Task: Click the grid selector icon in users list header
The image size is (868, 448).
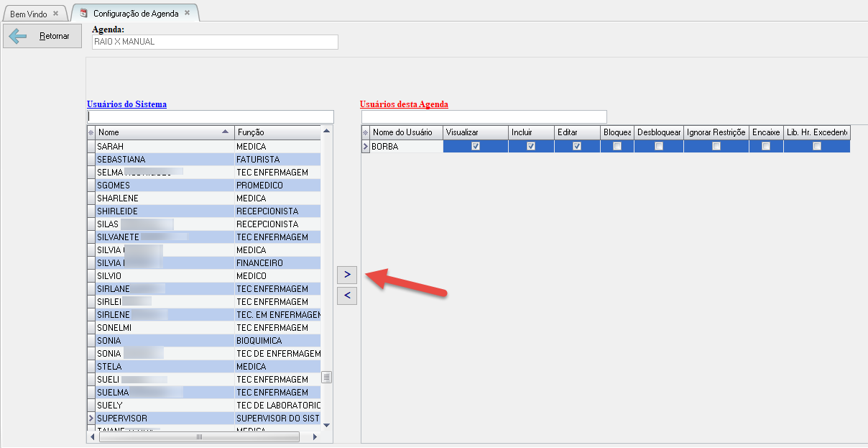Action: coord(91,132)
